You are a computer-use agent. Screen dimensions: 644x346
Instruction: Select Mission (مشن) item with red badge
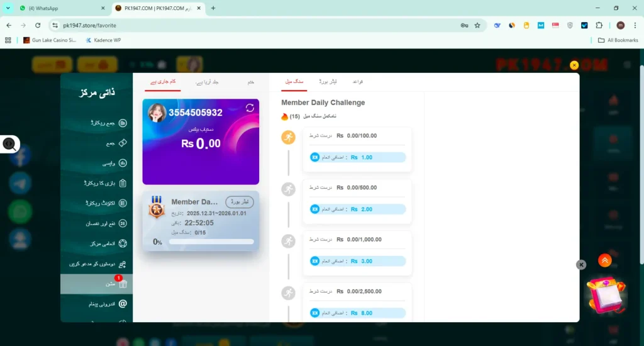96,284
